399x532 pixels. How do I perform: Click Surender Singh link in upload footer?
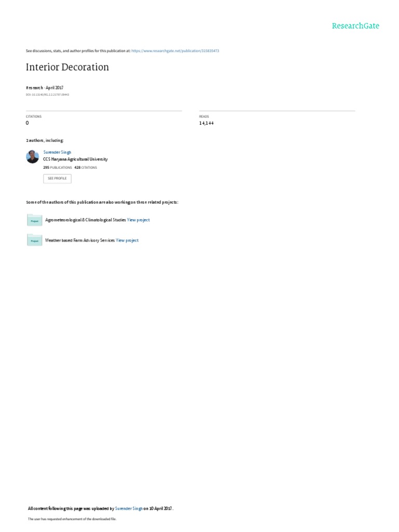[129, 508]
